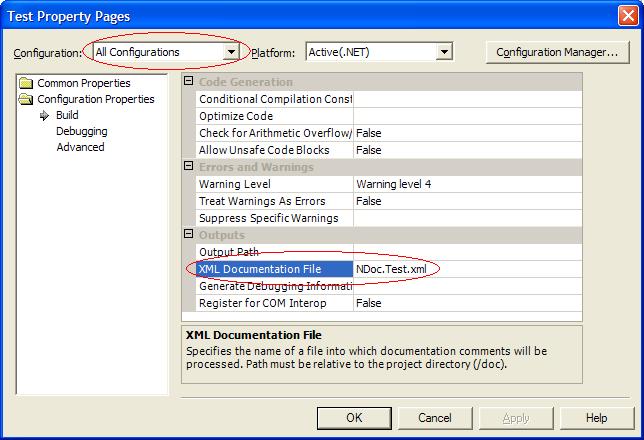Image resolution: width=644 pixels, height=440 pixels.
Task: Select the Debugging page in tree
Action: click(82, 131)
